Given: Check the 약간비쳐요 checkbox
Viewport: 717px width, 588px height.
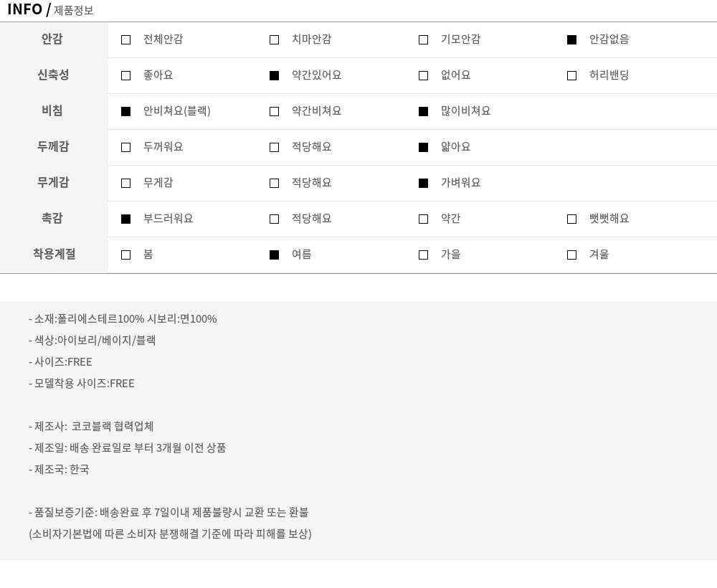Looking at the screenshot, I should 274,111.
